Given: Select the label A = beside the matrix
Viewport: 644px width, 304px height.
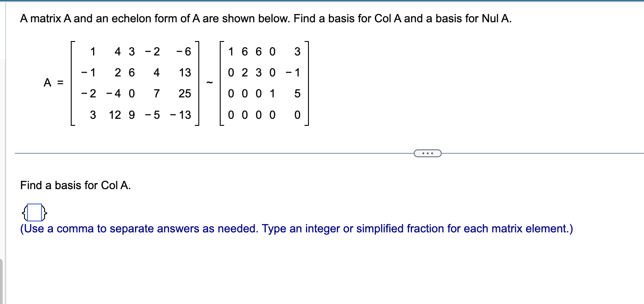Looking at the screenshot, I should tap(53, 82).
